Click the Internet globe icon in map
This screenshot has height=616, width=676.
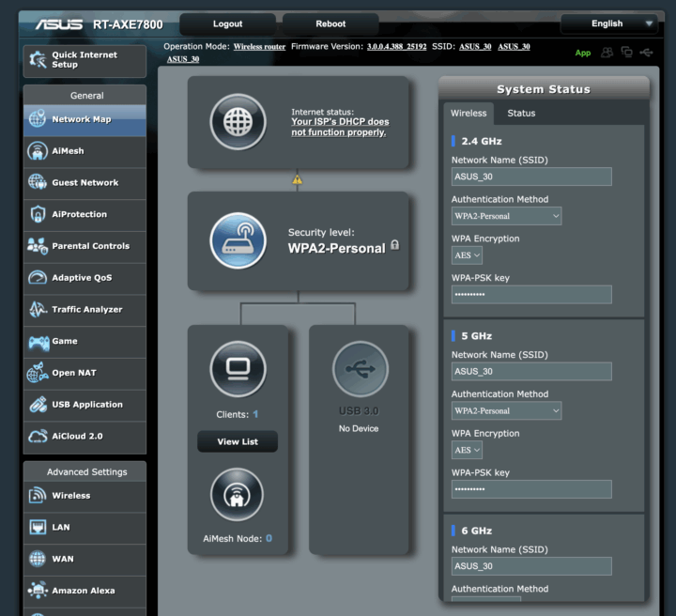coord(238,122)
